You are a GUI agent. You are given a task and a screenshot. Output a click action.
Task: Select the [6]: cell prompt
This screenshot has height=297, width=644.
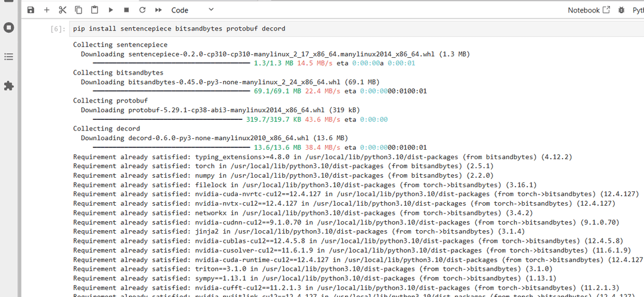[x=58, y=29]
